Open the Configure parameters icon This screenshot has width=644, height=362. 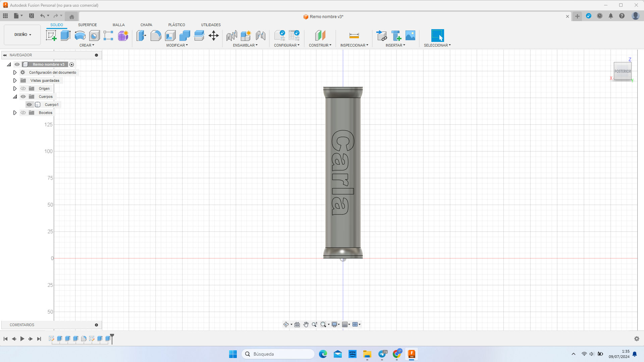280,36
